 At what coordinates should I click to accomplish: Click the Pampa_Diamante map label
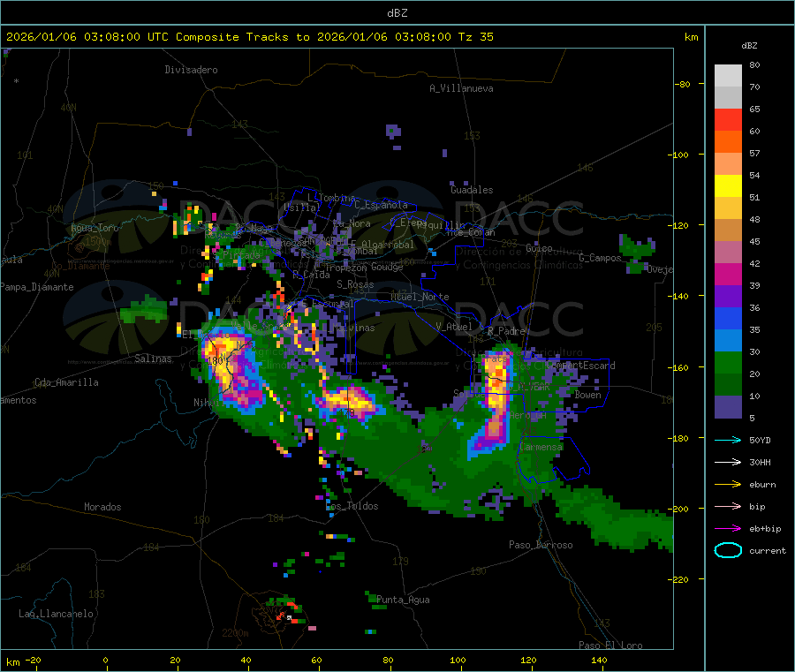point(37,287)
